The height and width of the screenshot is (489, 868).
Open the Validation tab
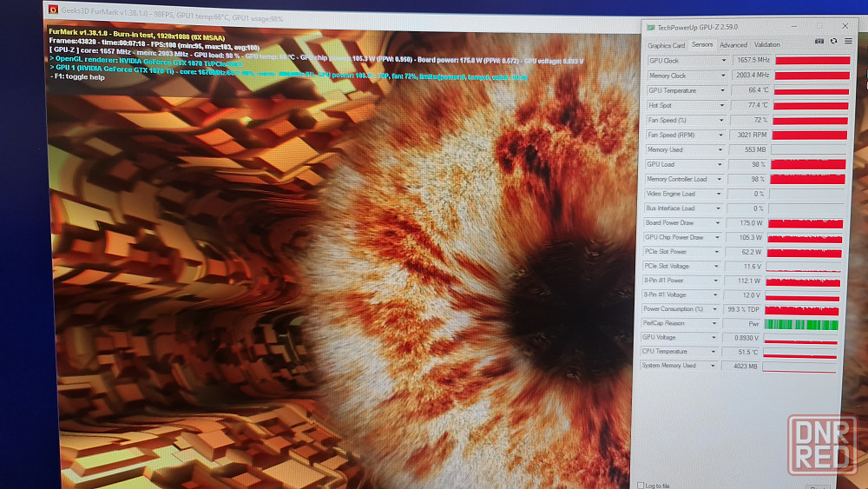(766, 44)
